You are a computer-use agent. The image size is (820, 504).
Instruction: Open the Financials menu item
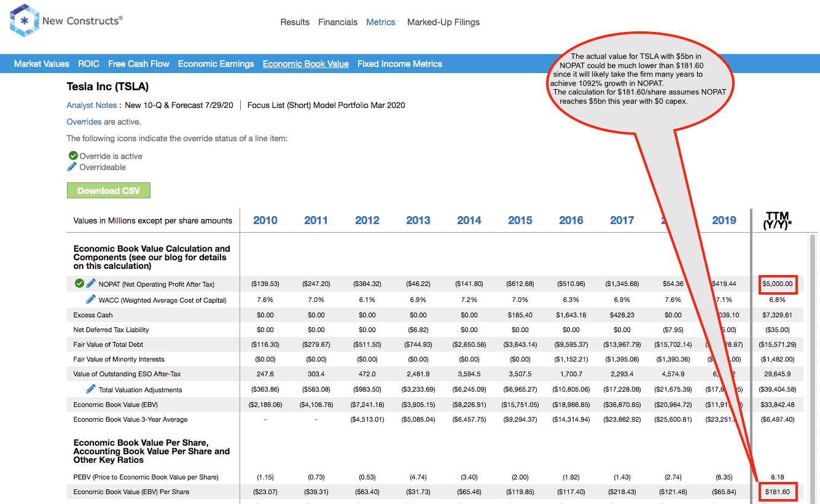(338, 22)
